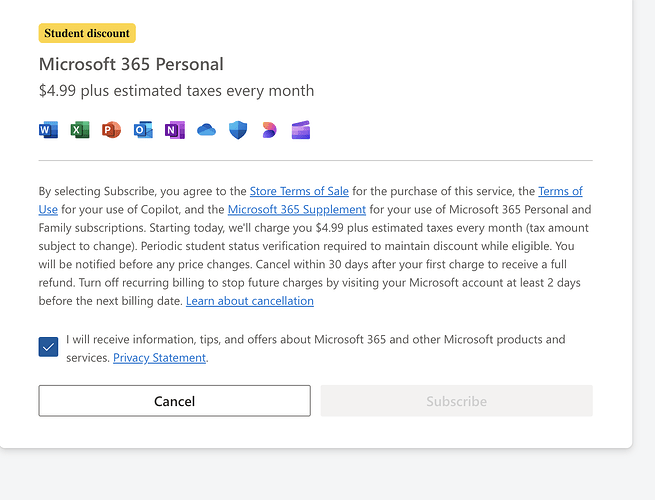Open the Terms of Use link
655x500 pixels.
pyautogui.click(x=560, y=191)
